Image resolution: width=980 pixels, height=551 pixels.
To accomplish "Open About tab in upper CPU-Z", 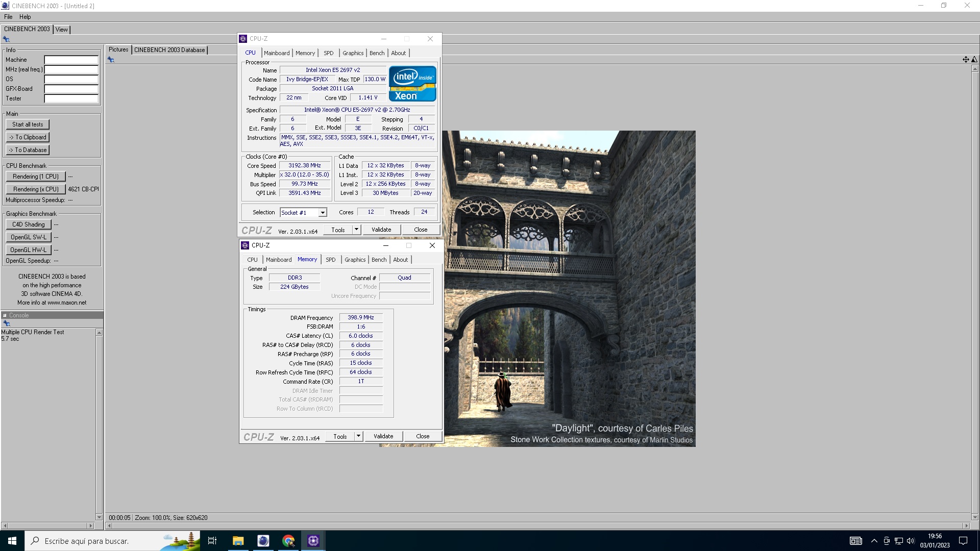I will 399,53.
